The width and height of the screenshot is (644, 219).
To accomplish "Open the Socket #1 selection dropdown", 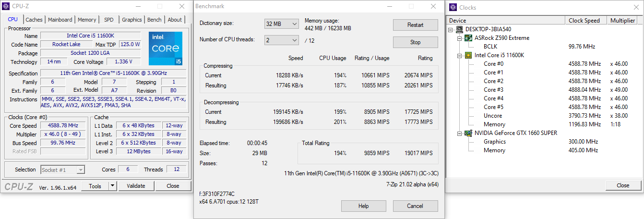I will pos(62,170).
